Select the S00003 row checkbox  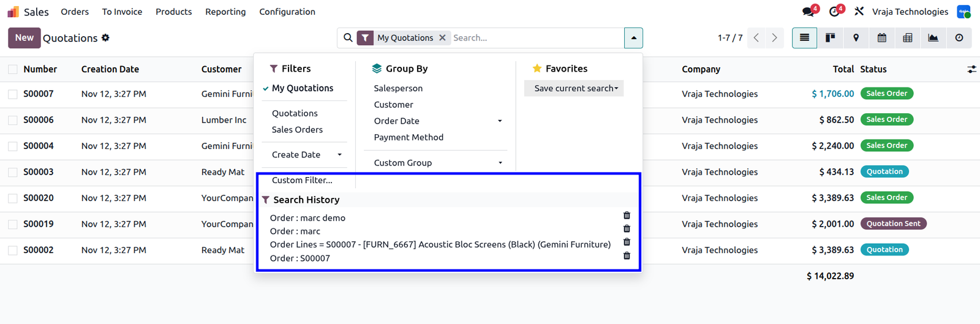(x=12, y=172)
